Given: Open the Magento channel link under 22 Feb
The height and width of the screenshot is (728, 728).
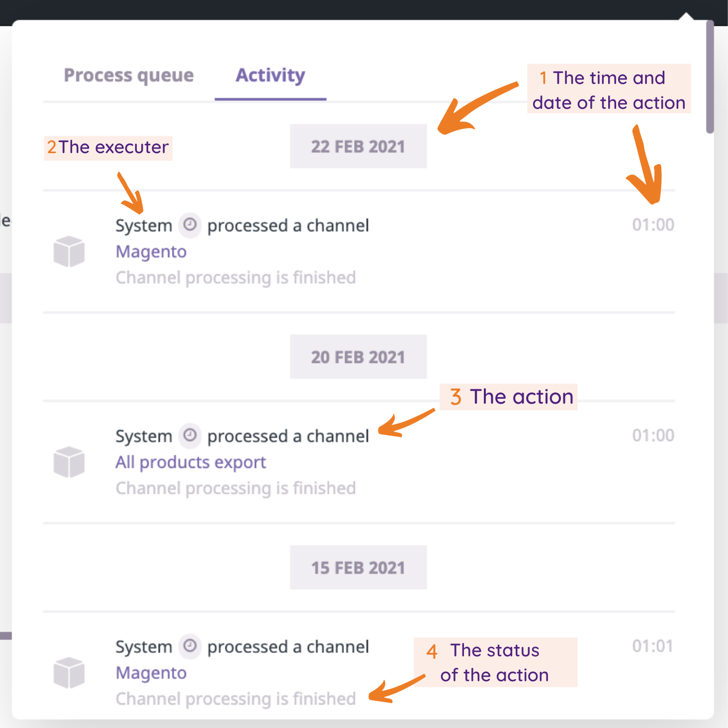Looking at the screenshot, I should 151,252.
